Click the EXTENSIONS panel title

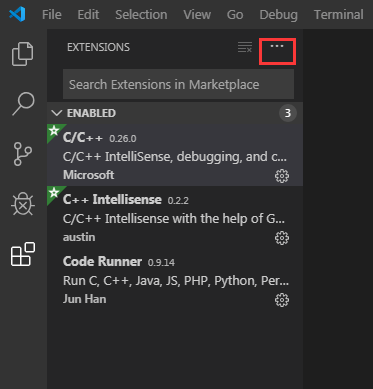98,47
